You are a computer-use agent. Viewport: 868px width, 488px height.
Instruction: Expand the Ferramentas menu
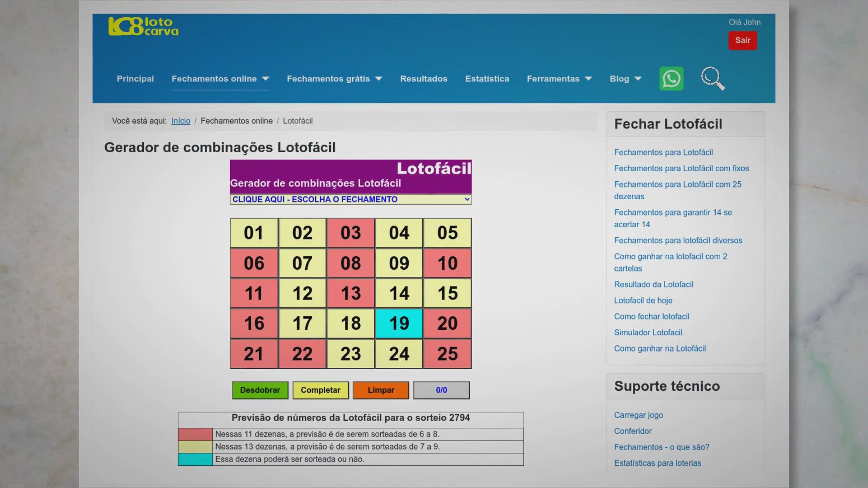pos(559,79)
